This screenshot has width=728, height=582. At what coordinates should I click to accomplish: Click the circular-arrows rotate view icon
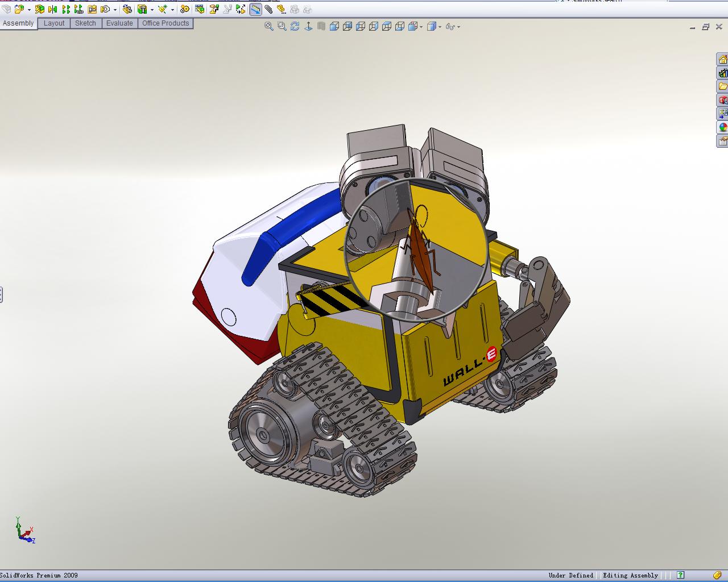click(295, 26)
